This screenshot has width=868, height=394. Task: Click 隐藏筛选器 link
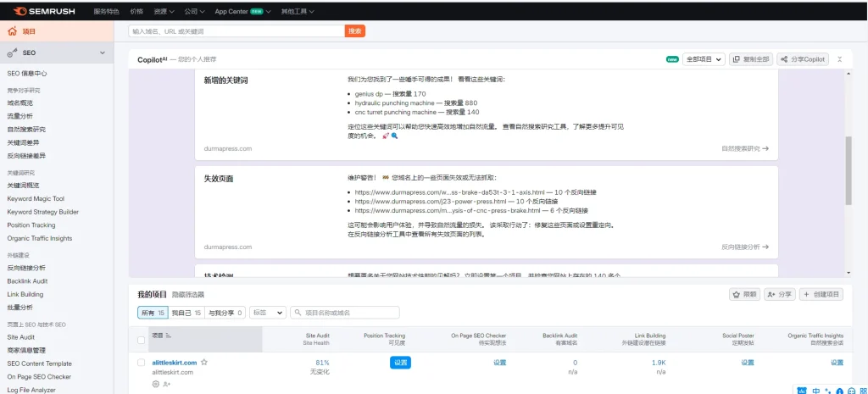coord(187,295)
